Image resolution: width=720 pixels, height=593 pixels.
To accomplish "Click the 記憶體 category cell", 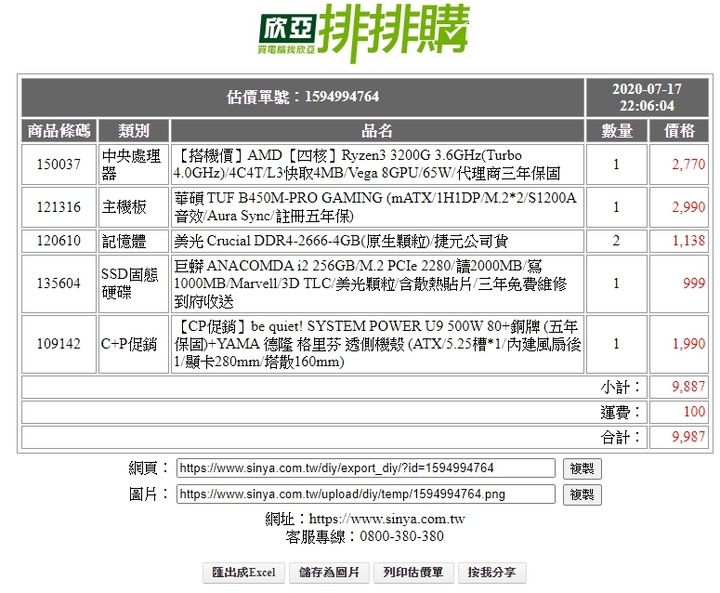I will [x=134, y=241].
